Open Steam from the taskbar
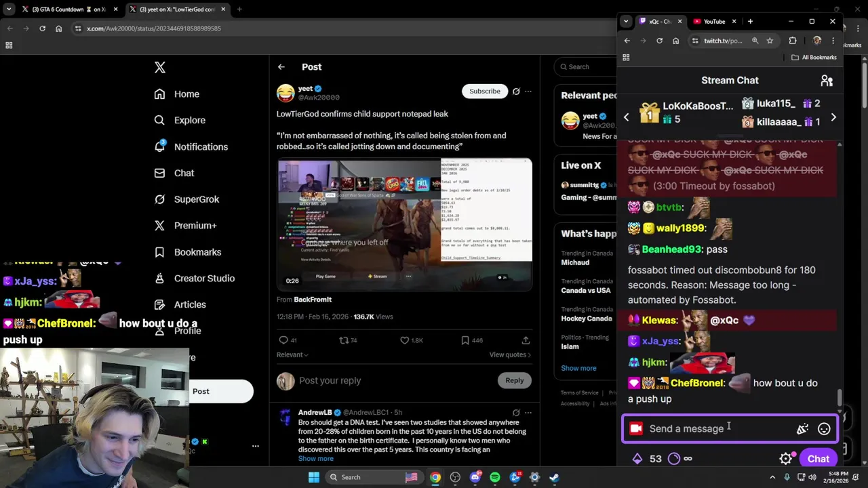Image resolution: width=868 pixels, height=488 pixels. pos(554,477)
